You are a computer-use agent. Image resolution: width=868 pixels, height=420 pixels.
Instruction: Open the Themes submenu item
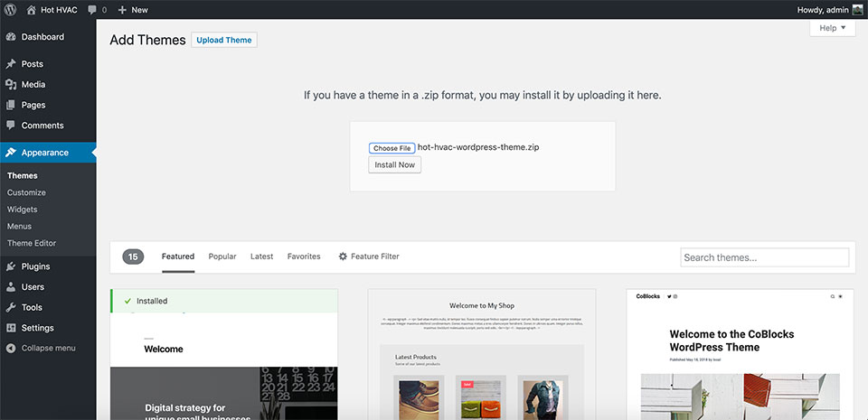coord(22,176)
